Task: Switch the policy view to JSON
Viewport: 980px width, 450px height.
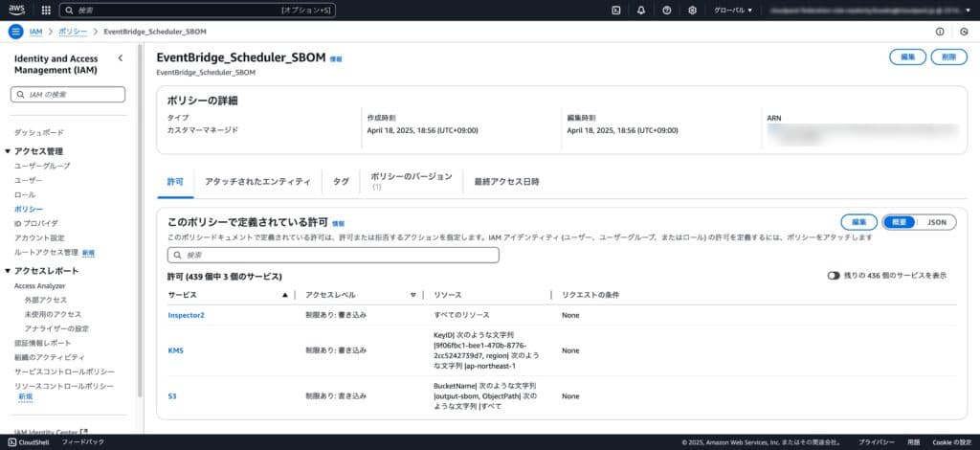Action: pyautogui.click(x=937, y=222)
